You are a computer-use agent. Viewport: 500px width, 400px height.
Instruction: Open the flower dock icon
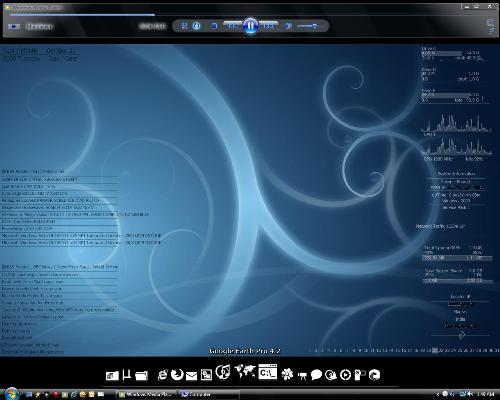pyautogui.click(x=287, y=374)
